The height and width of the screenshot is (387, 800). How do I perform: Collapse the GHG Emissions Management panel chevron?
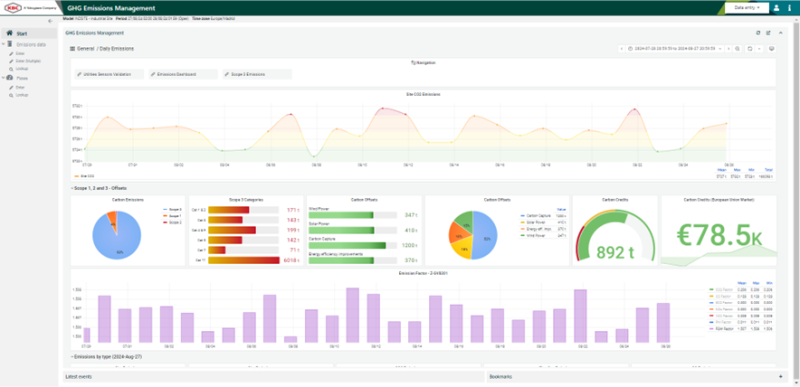click(x=780, y=33)
